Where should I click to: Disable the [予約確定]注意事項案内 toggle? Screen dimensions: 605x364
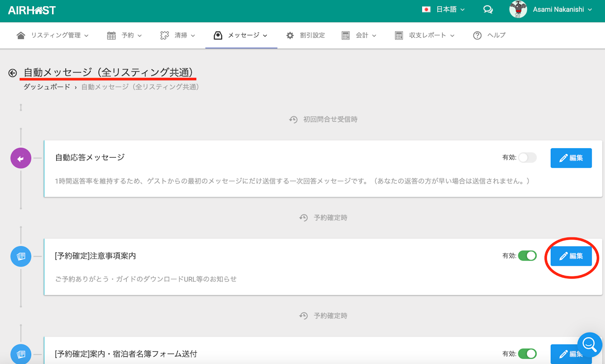pyautogui.click(x=527, y=256)
